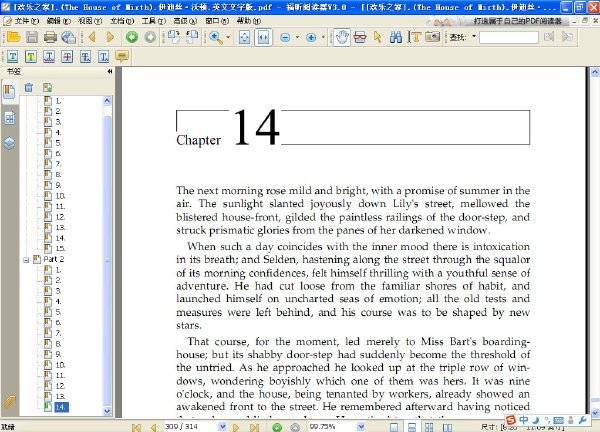600x432 pixels.
Task: Collapse the Part 2 bookmark tree
Action: [26, 260]
